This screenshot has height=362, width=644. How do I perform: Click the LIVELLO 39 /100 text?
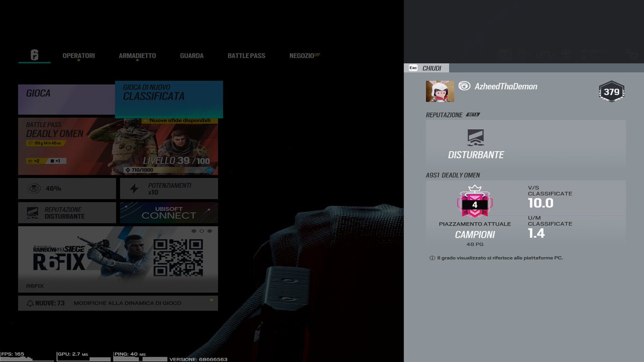176,160
